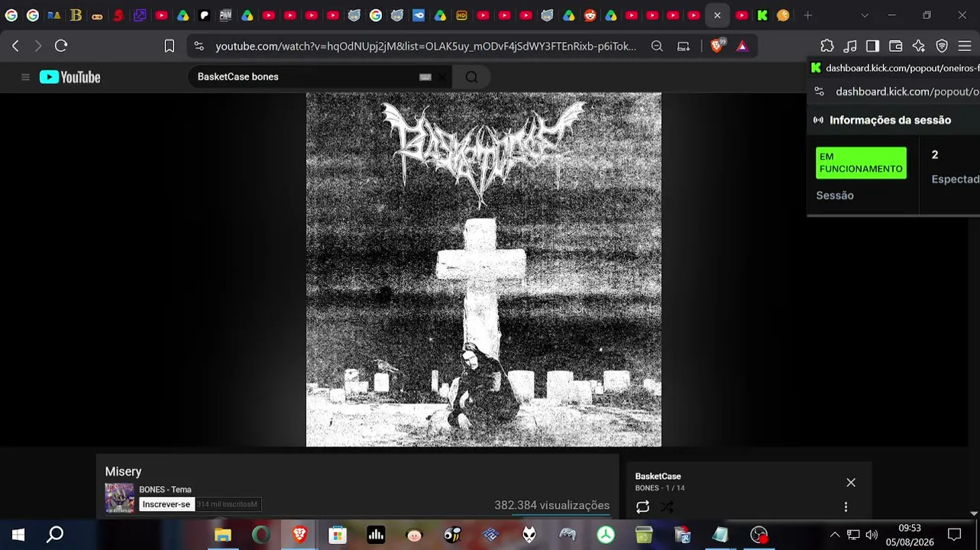Reload the YouTube page
The width and height of the screenshot is (980, 550).
pyautogui.click(x=61, y=46)
